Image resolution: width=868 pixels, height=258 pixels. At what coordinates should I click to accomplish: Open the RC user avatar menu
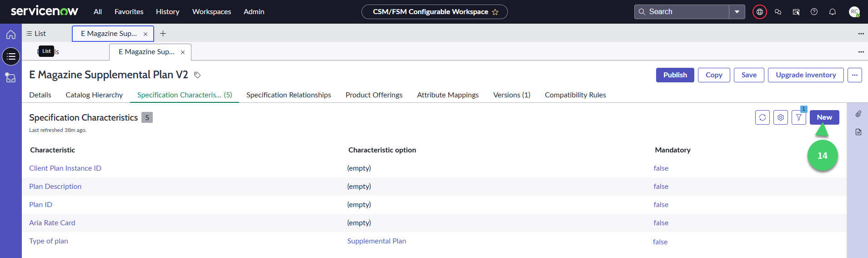coord(854,12)
